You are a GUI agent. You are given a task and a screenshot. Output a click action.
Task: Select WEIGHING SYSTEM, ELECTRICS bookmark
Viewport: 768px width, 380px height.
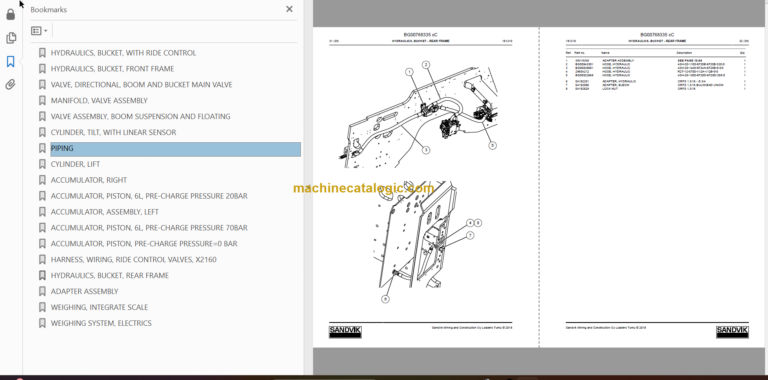pos(101,323)
